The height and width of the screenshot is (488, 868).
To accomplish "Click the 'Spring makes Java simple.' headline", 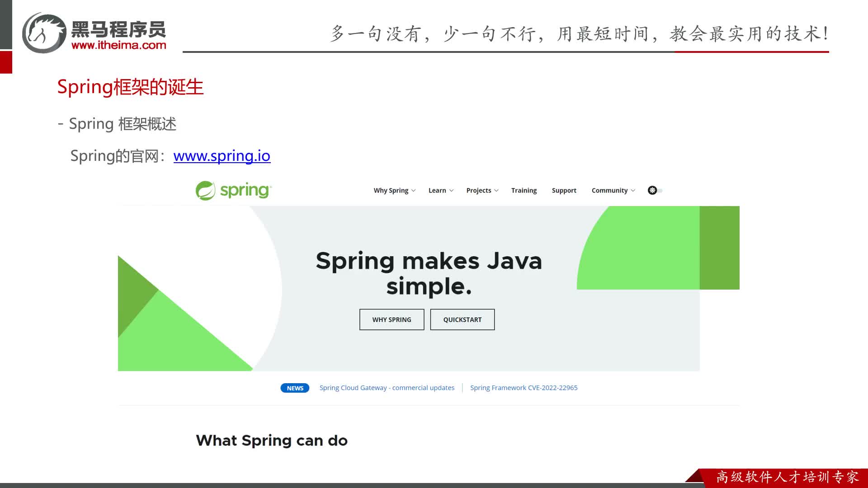I will pyautogui.click(x=429, y=273).
